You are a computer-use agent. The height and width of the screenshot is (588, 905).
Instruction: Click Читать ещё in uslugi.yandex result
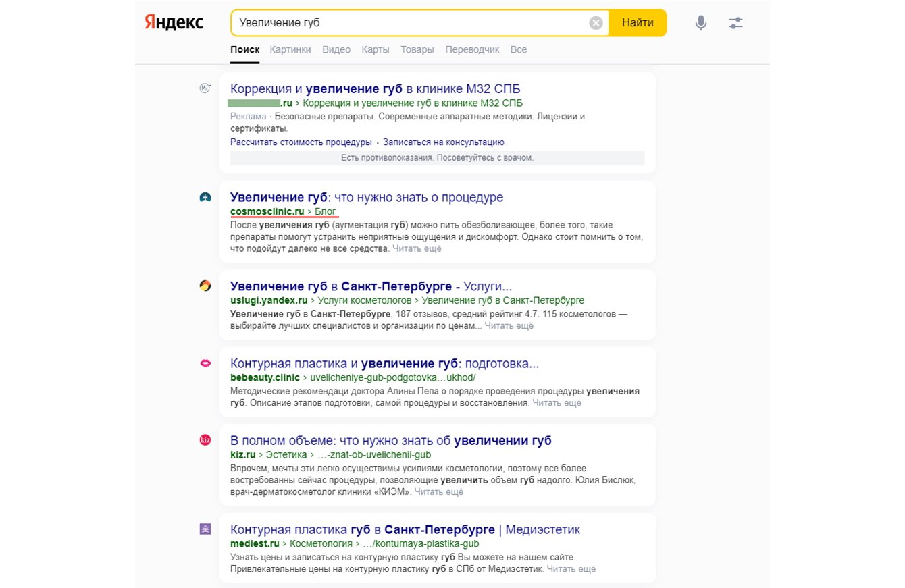(x=509, y=325)
